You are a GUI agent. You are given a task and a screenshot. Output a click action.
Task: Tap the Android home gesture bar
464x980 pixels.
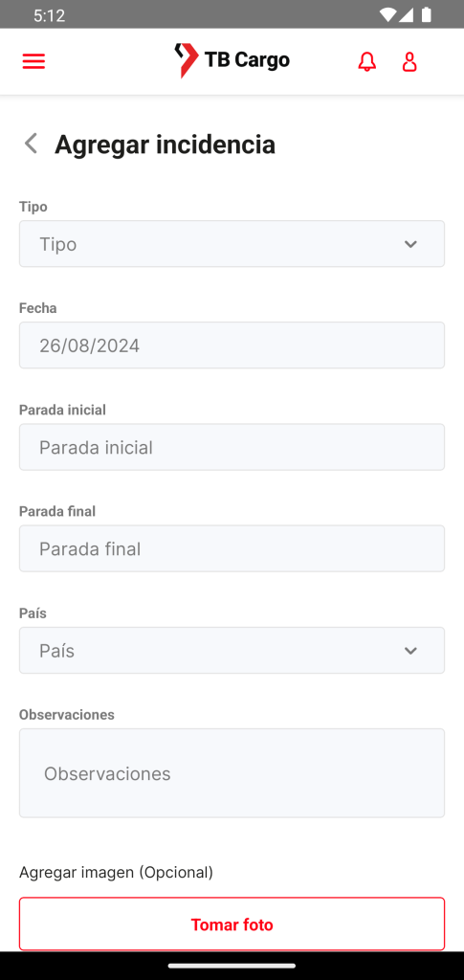click(x=232, y=966)
